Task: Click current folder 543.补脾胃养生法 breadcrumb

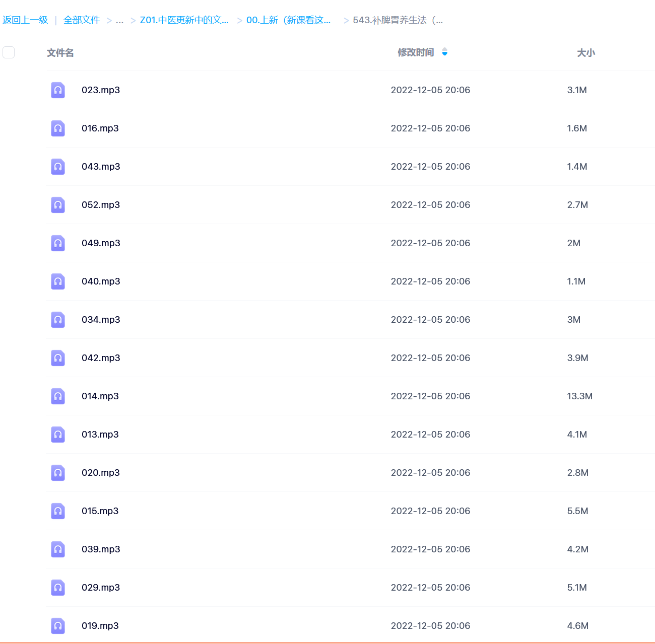Action: pos(398,20)
